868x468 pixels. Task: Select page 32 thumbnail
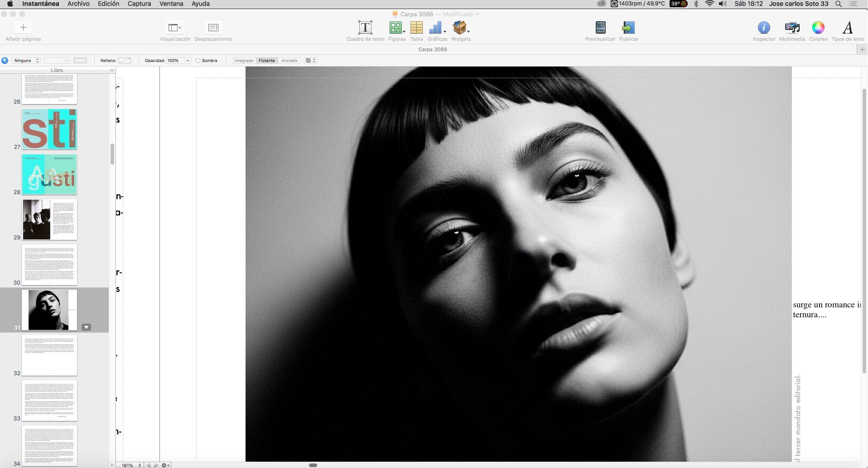pyautogui.click(x=49, y=355)
